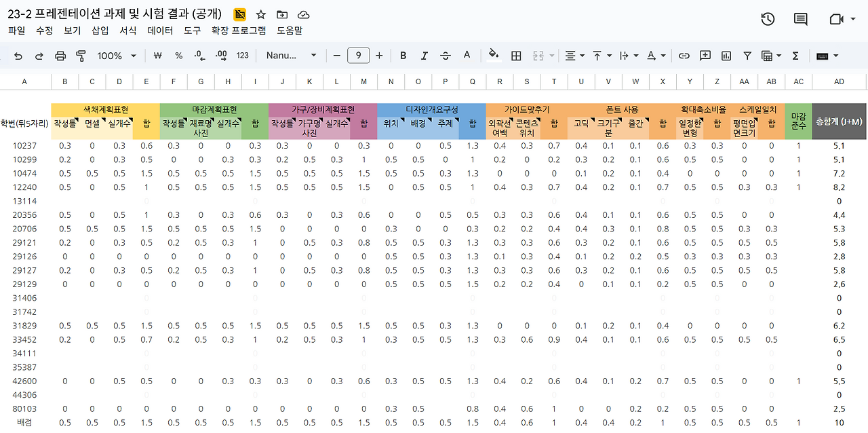This screenshot has width=868, height=433.
Task: Format as won currency
Action: [158, 56]
